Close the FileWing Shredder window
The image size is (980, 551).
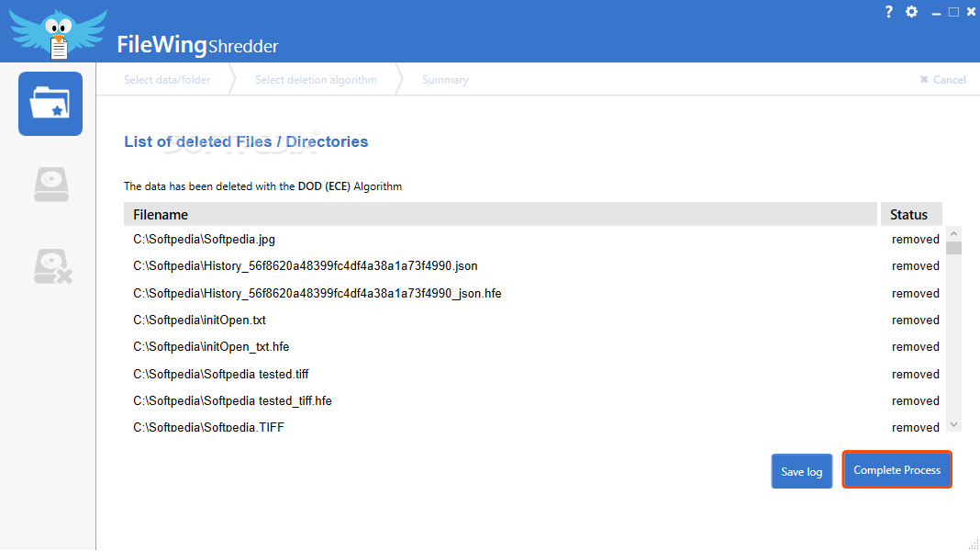pyautogui.click(x=971, y=12)
